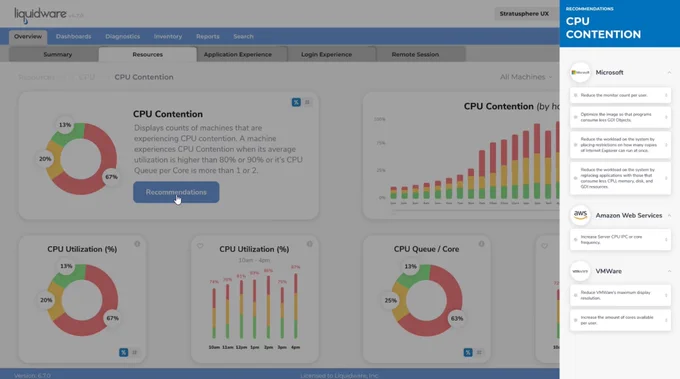Open menu for 'Increase the amount of cores' recommendation
680x379 pixels.
[666, 320]
